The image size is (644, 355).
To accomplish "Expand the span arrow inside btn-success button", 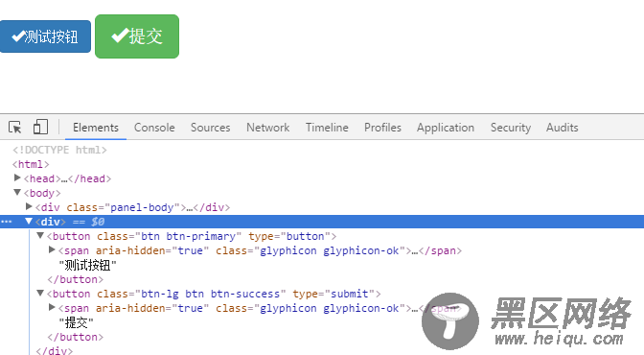I will click(x=52, y=307).
